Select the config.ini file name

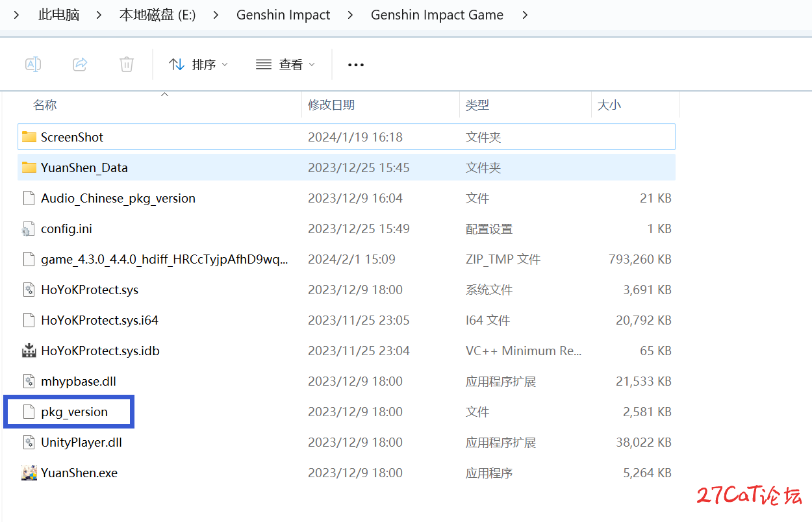[x=67, y=229]
